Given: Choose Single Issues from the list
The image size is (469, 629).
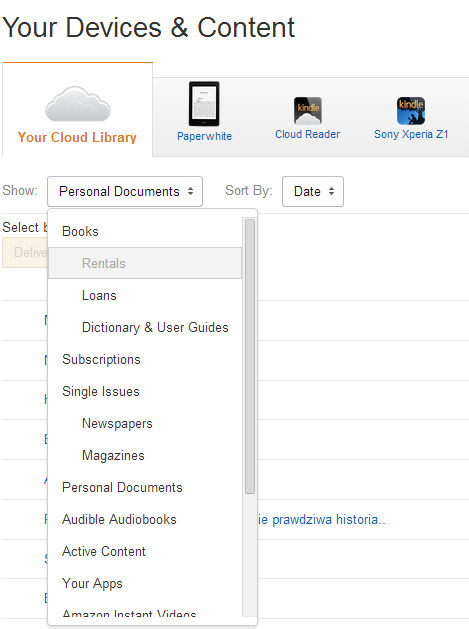Looking at the screenshot, I should (x=145, y=392).
